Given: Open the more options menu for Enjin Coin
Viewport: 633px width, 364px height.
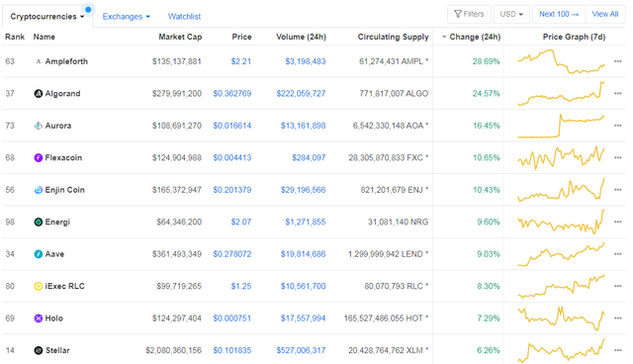Looking at the screenshot, I should coord(617,190).
